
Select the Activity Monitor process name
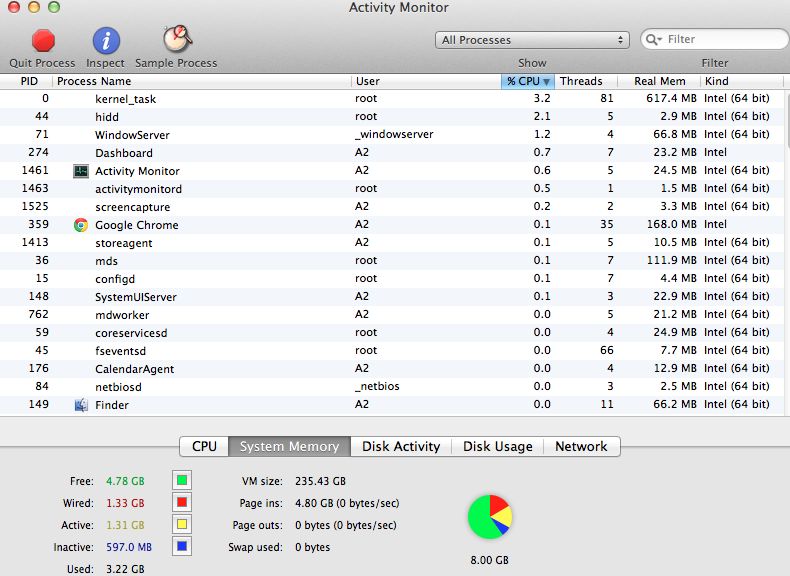[137, 171]
